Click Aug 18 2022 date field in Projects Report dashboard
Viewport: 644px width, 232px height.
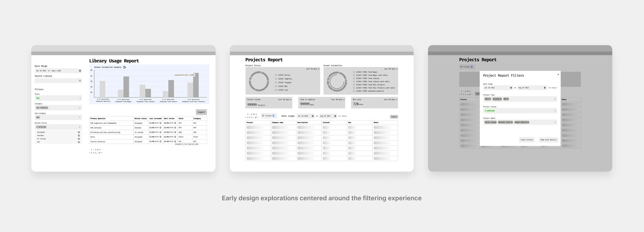[x=328, y=116]
